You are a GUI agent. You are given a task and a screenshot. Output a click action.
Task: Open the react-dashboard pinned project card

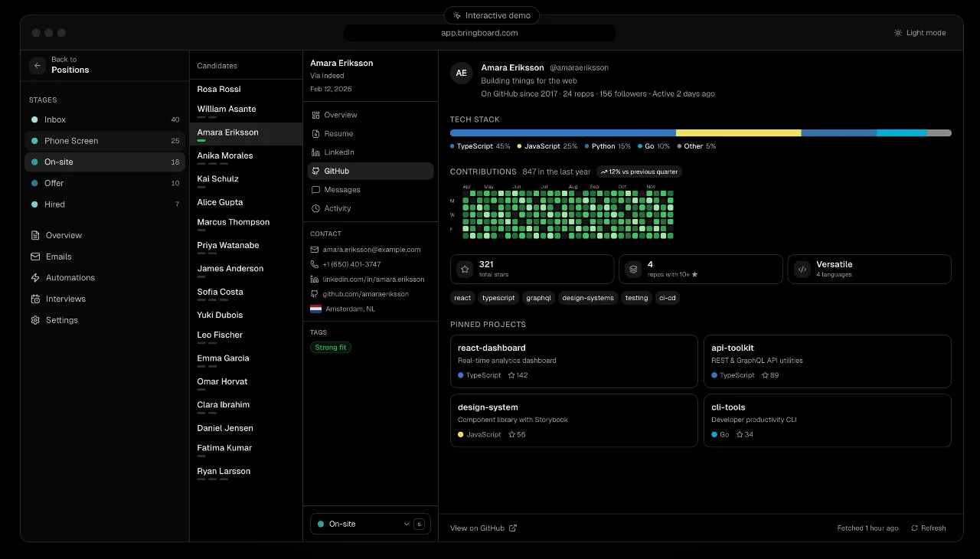point(574,361)
